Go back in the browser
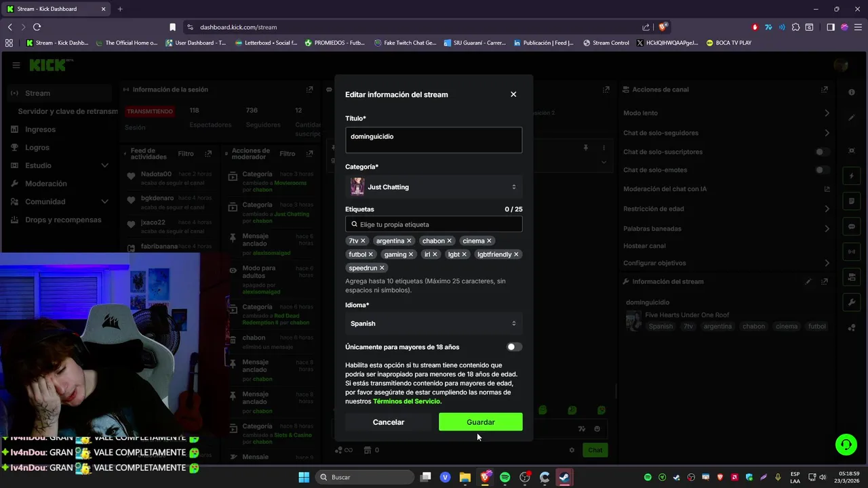Screen dimensions: 868x488 (x=9, y=27)
